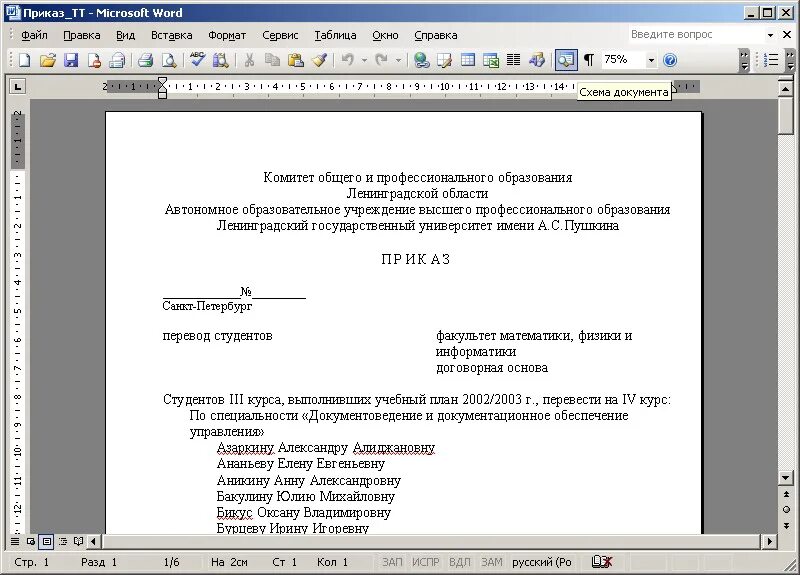Open Print Preview
The width and height of the screenshot is (800, 575).
(x=169, y=60)
